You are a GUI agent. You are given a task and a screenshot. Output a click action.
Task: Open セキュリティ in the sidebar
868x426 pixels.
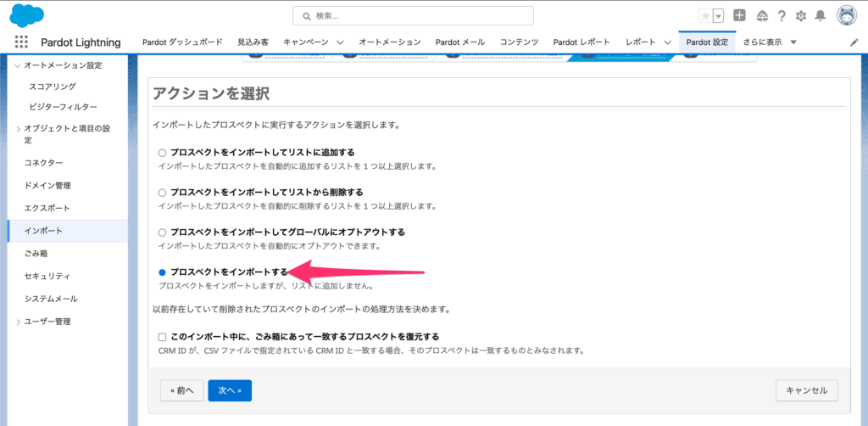pyautogui.click(x=47, y=276)
